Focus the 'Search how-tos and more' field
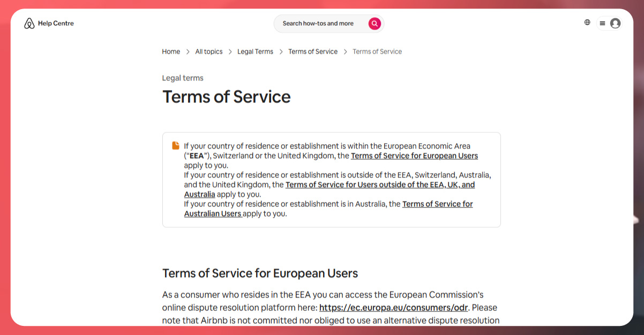Screen dimensions: 644x335 click(x=318, y=24)
